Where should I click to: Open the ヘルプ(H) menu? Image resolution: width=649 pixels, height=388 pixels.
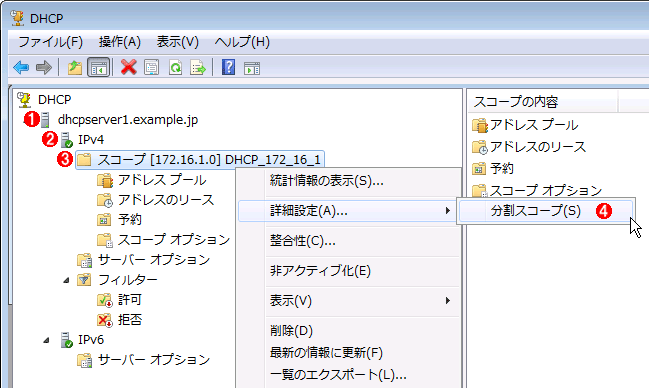coord(242,42)
